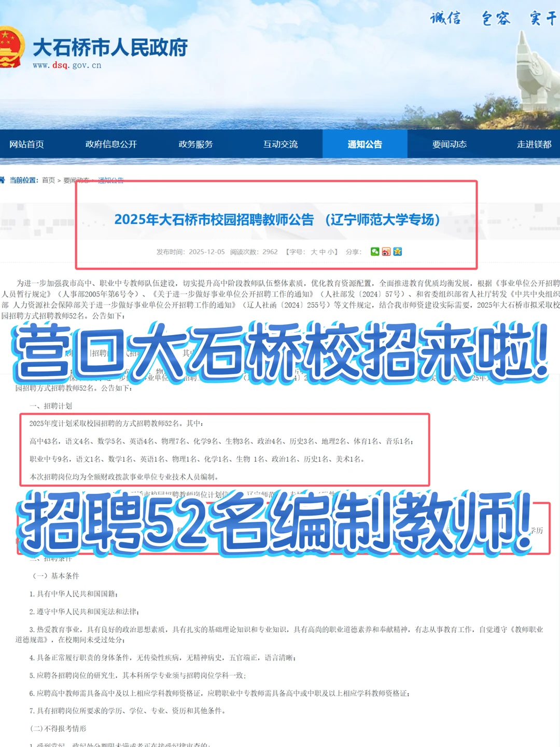Open the 政府信息公开 navigation menu
This screenshot has height=747, width=560.
click(x=111, y=144)
